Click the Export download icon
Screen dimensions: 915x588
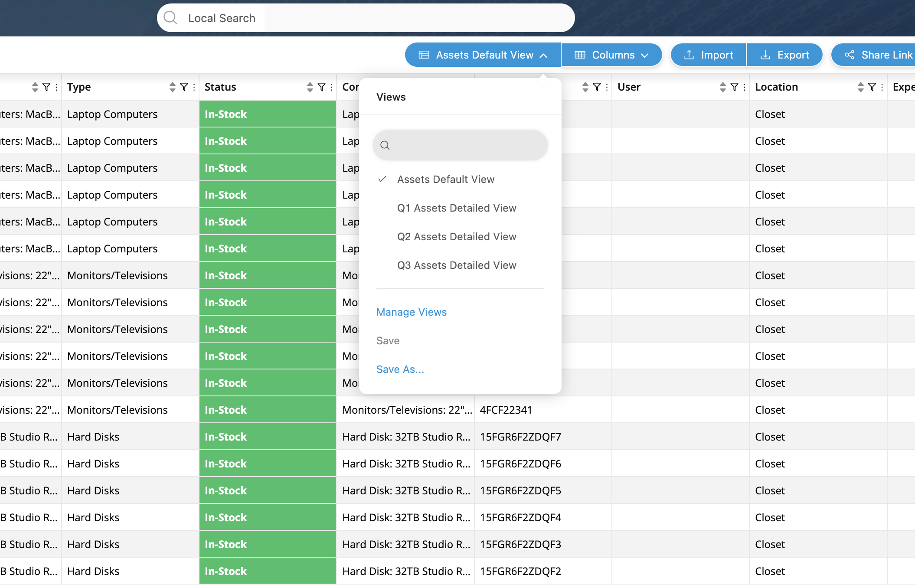coord(765,55)
